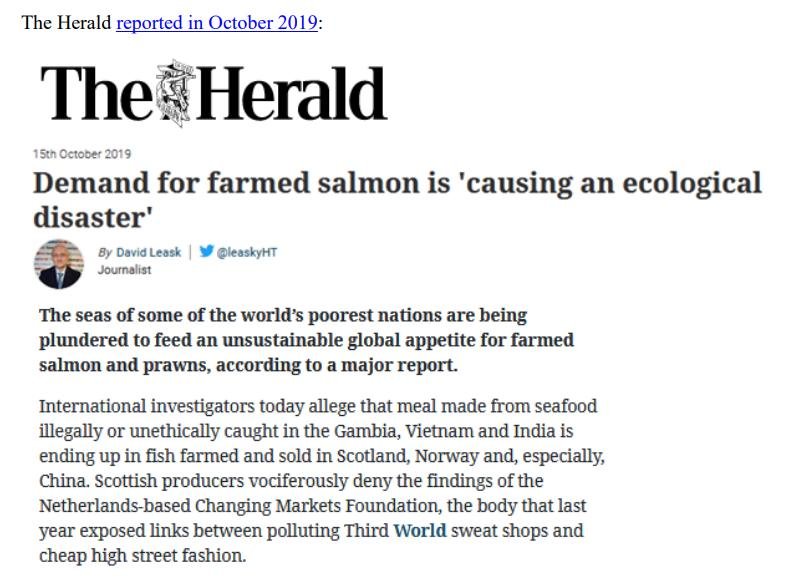
Task: Click David Leask's profile photo
Action: tap(58, 264)
